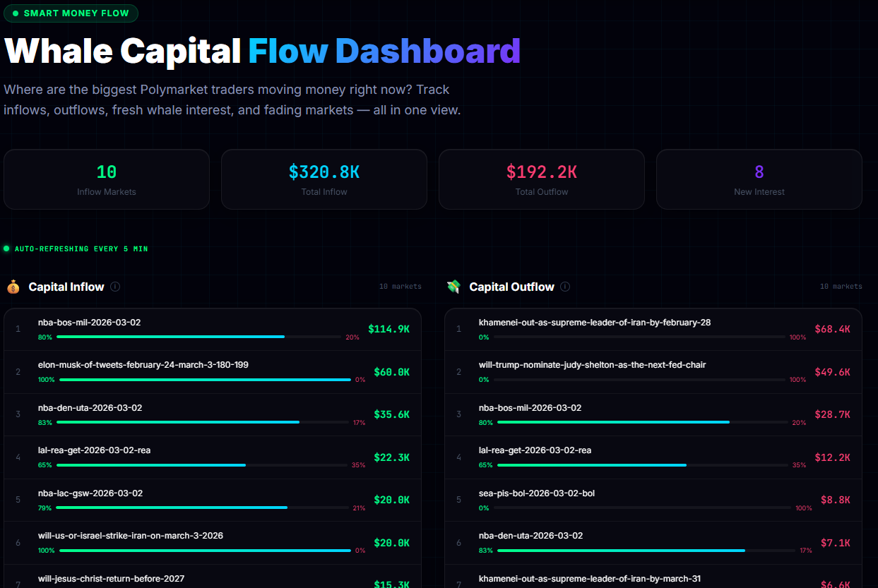Select the $192.2K Total Outflow stat card

tap(542, 179)
